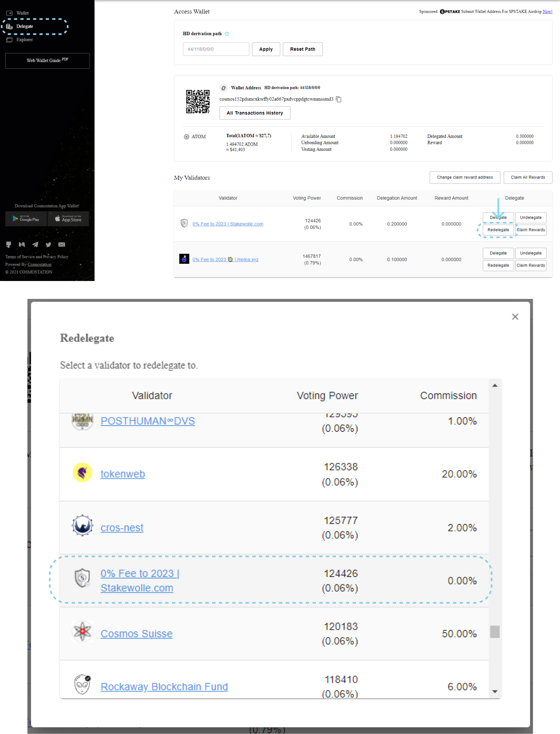Open Google Play download badge

[x=26, y=219]
